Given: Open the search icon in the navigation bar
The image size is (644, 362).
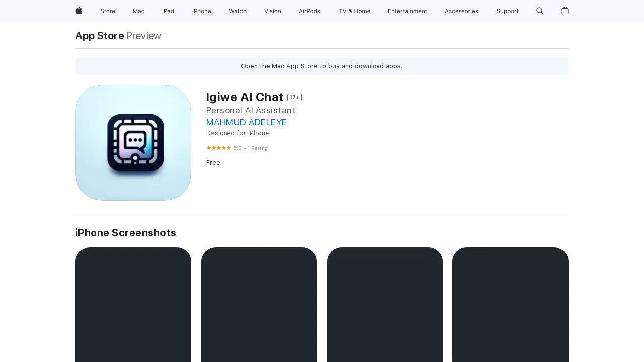Looking at the screenshot, I should click(539, 11).
